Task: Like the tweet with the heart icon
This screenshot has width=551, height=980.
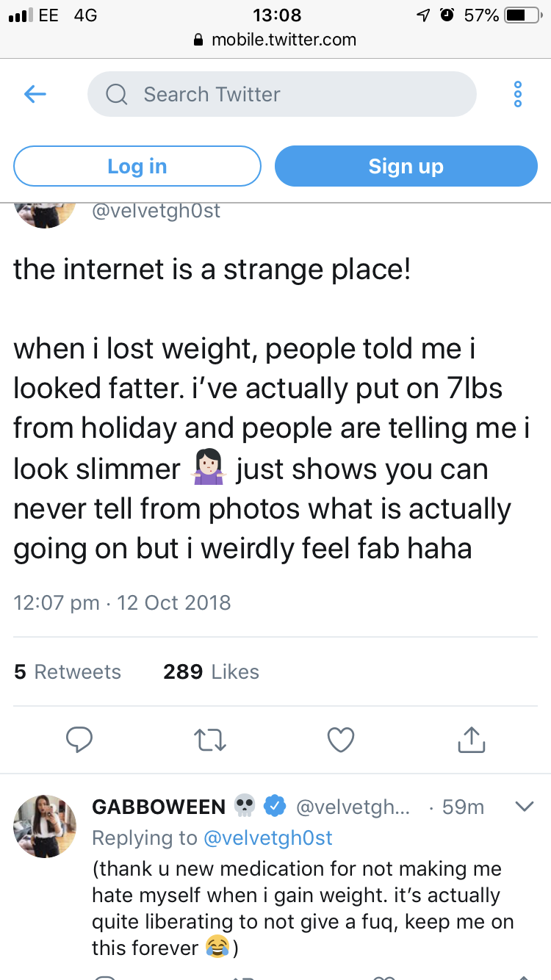Action: pos(341,740)
